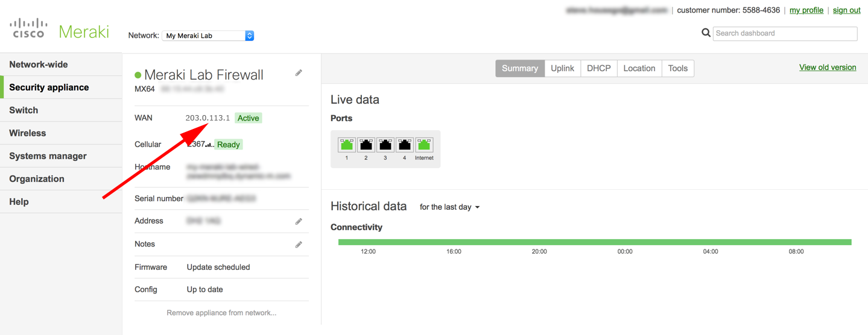Select the Internet port icon
This screenshot has width=868, height=335.
pyautogui.click(x=424, y=145)
